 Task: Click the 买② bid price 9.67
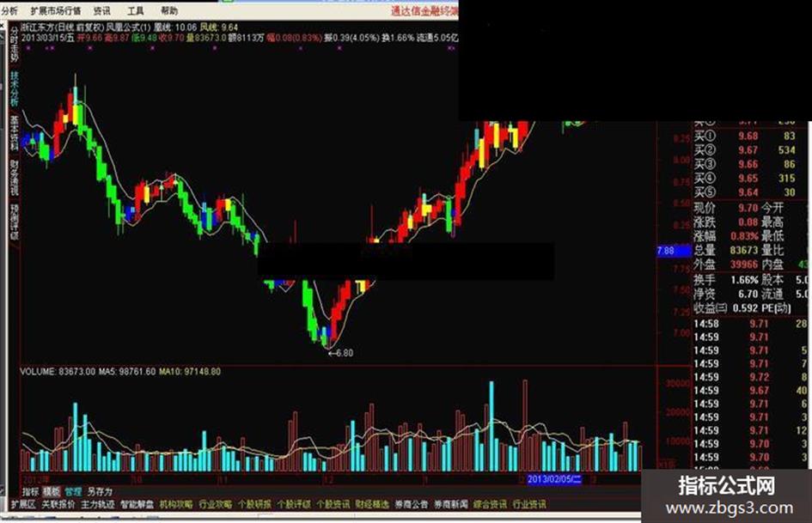tap(748, 150)
